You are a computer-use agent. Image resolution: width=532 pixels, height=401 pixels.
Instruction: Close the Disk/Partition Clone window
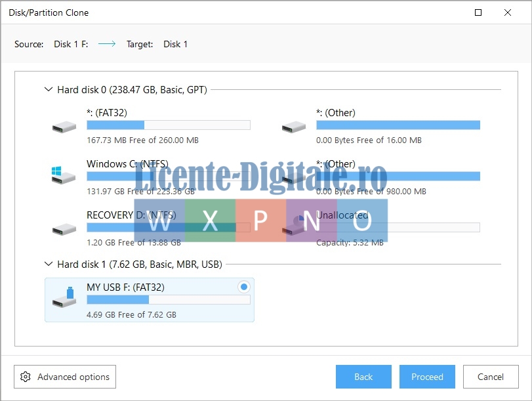tap(508, 12)
